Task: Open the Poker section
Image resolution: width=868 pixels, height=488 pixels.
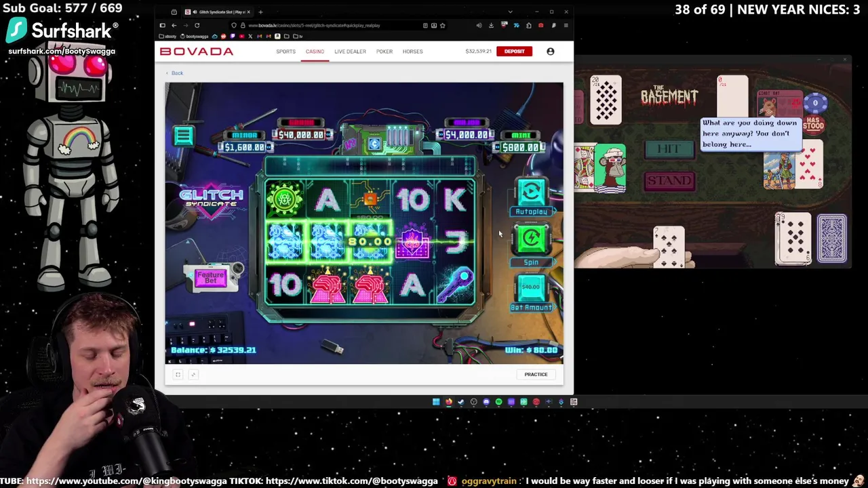Action: click(384, 52)
